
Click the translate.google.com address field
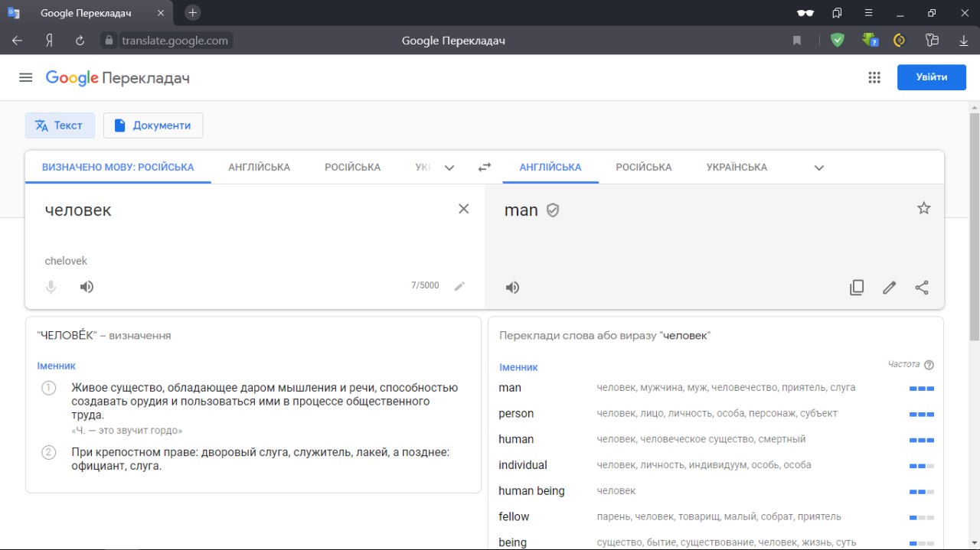click(175, 41)
